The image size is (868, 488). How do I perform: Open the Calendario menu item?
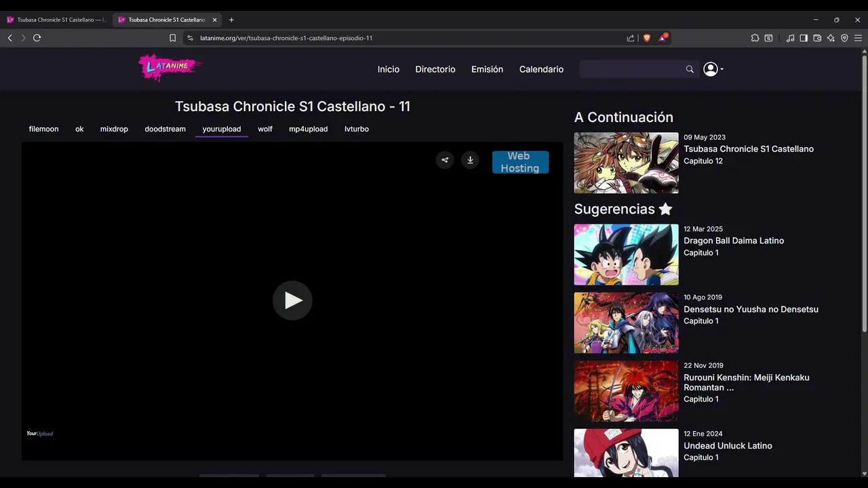[x=541, y=69]
